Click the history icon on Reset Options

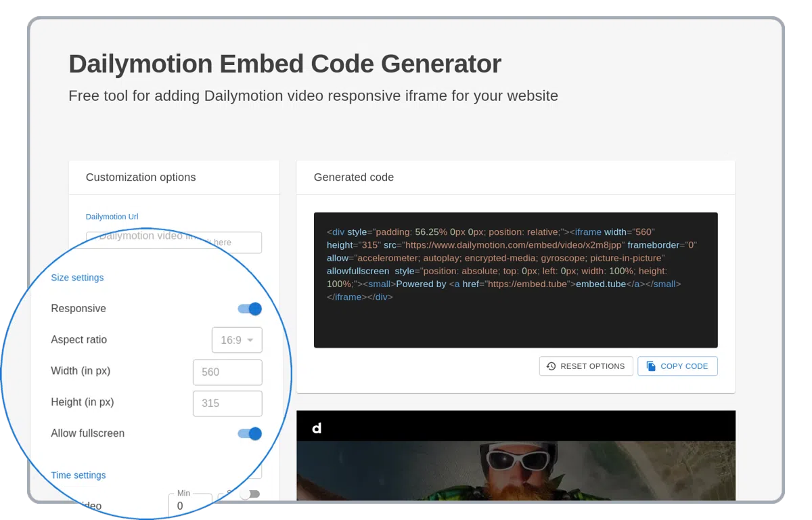tap(551, 366)
